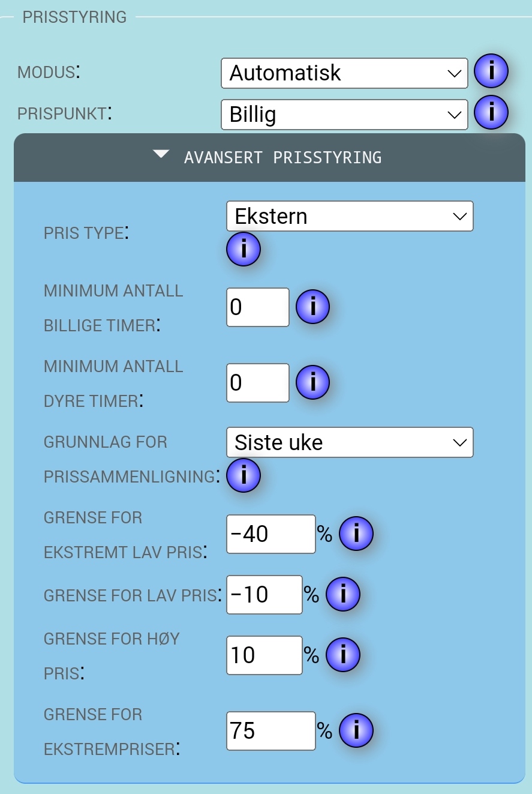Click the ekstrempriser limit field showing 75
Viewport: 532px width, 794px height.
270,730
